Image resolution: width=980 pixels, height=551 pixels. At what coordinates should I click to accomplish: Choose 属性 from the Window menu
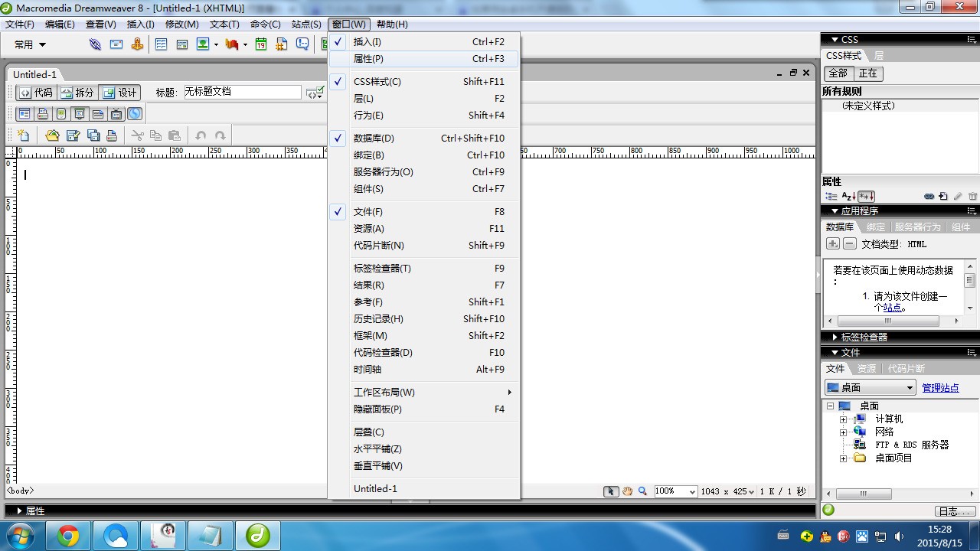tap(368, 59)
